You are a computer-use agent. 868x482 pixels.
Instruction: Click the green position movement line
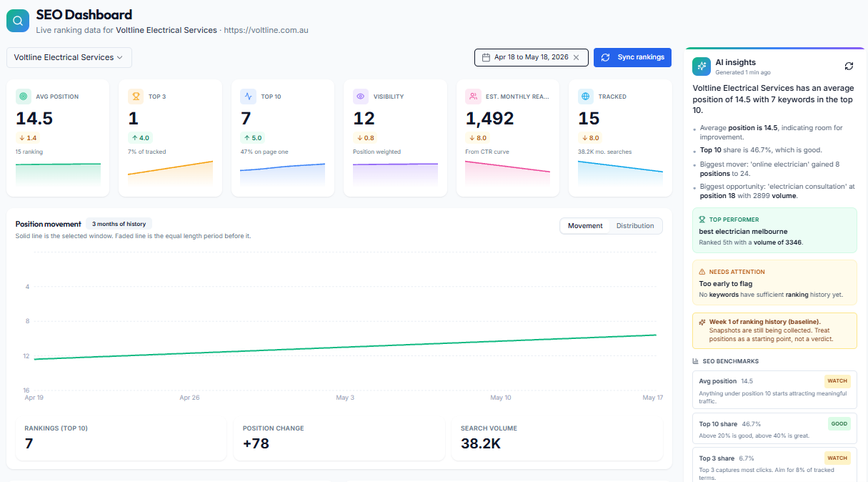(345, 347)
